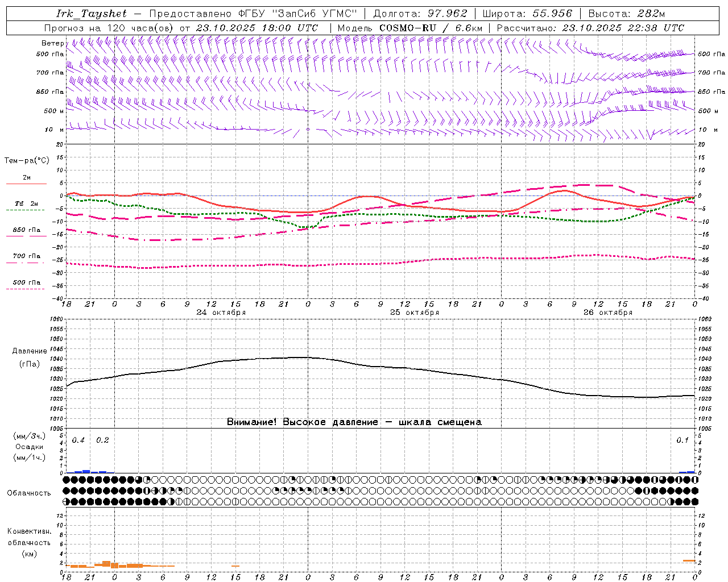The height and width of the screenshot is (582, 728).
Task: Click the warning Внимание! Высокое давление – шкала смещена
Action: coord(354,422)
